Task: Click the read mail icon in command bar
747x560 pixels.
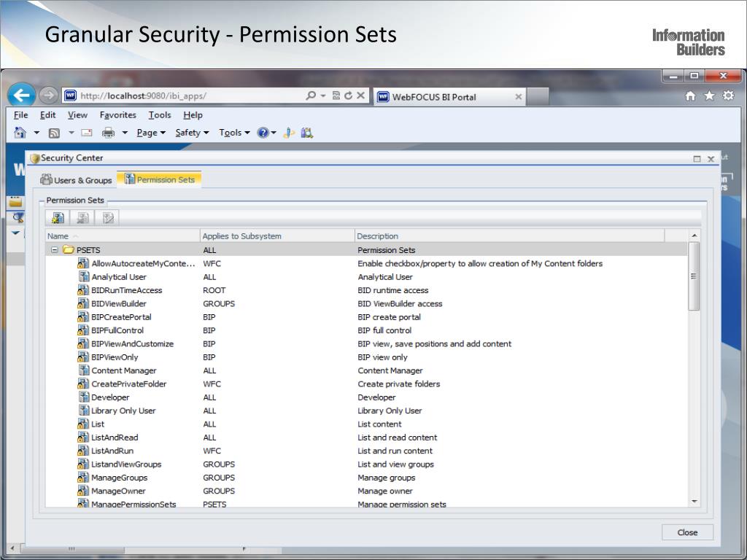Action: pyautogui.click(x=87, y=133)
